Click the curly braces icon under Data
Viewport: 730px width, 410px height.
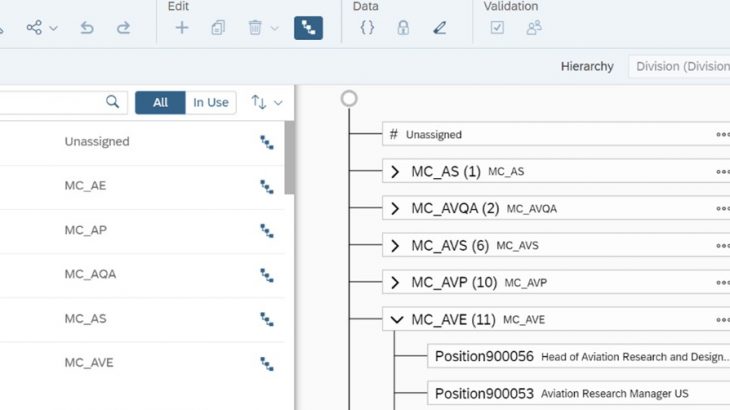[x=367, y=28]
